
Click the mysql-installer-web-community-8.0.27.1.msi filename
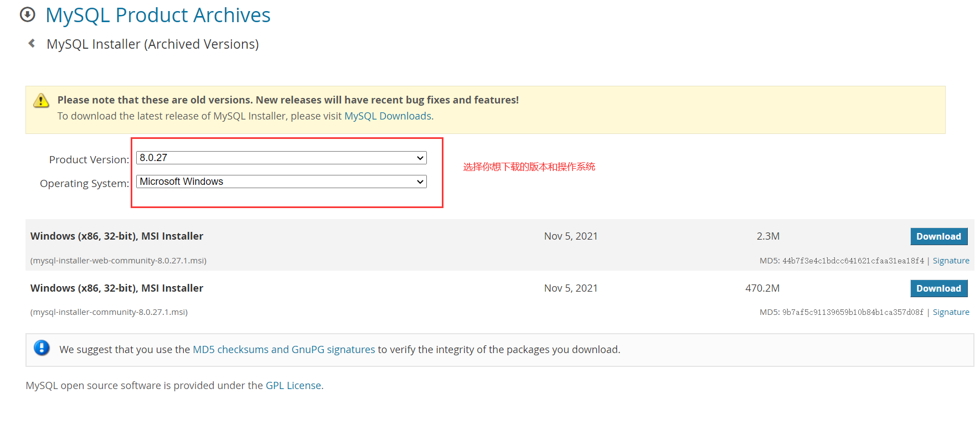point(118,261)
